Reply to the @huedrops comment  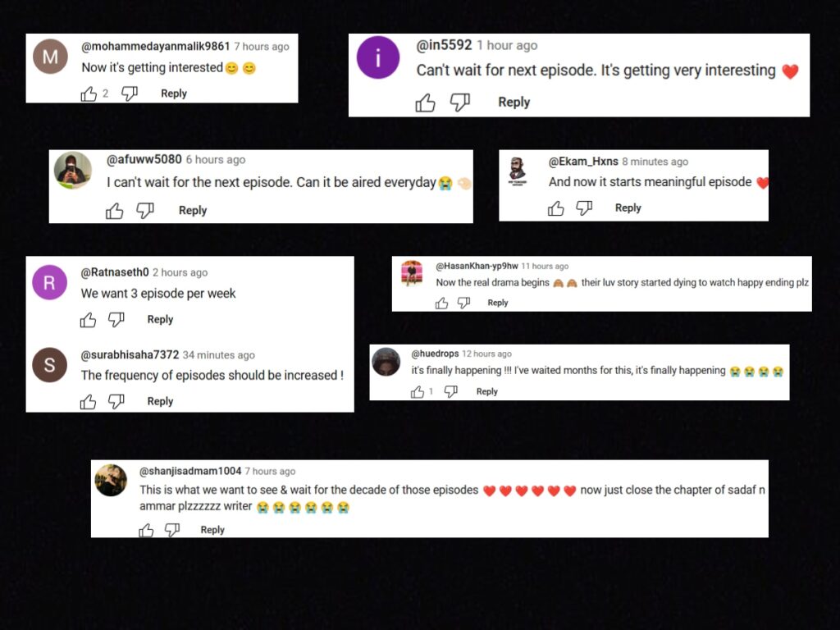(x=487, y=391)
